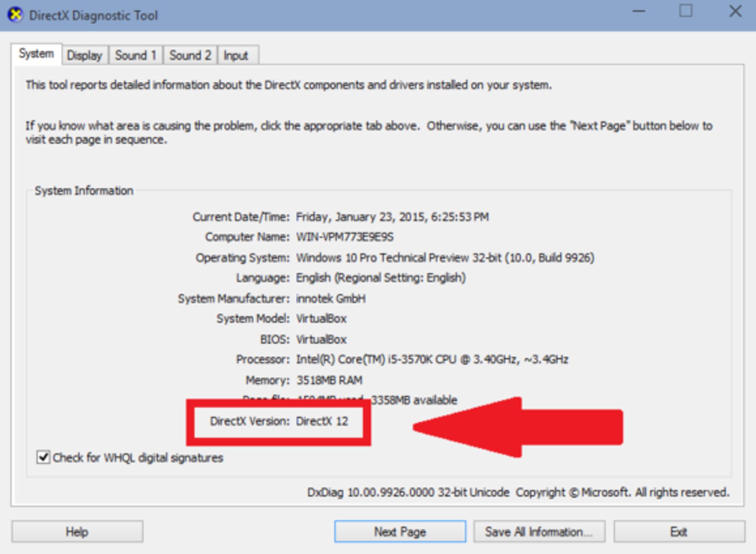The width and height of the screenshot is (756, 554).
Task: Toggle Check for WHQL digital signatures checkbox
Action: click(43, 457)
